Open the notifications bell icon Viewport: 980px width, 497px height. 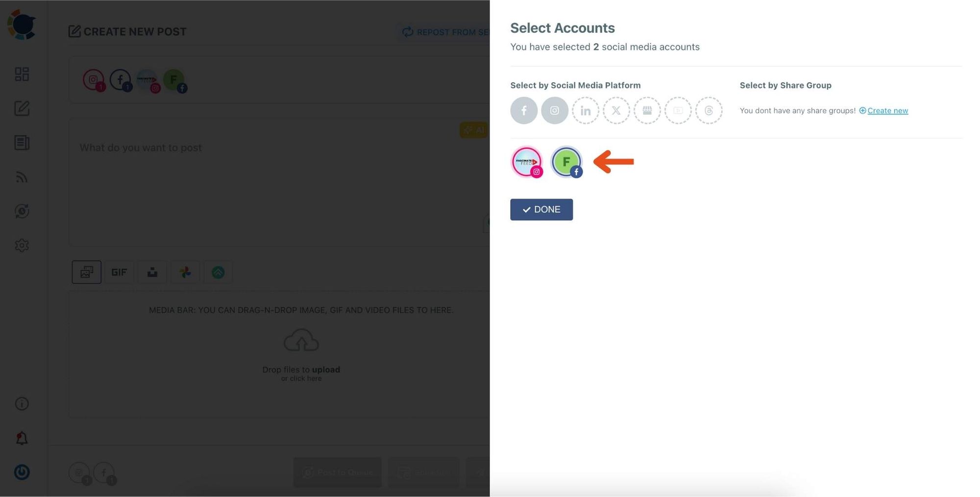pyautogui.click(x=22, y=438)
